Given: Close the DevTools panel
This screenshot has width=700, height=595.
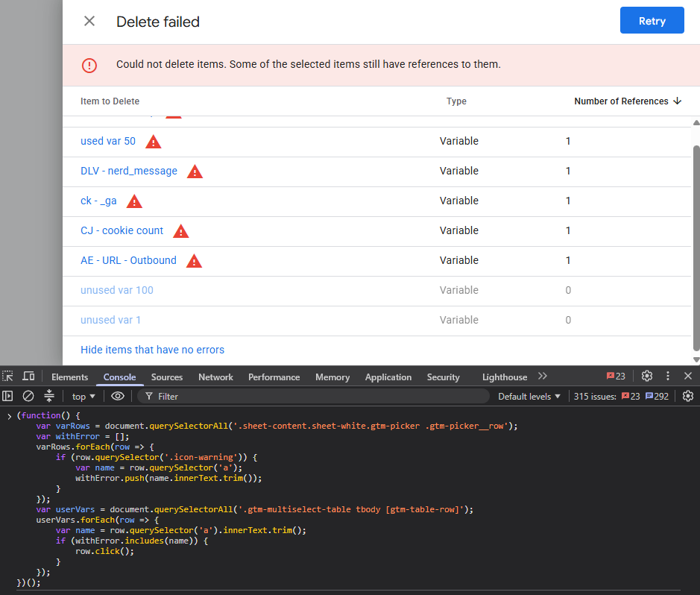Looking at the screenshot, I should 688,377.
